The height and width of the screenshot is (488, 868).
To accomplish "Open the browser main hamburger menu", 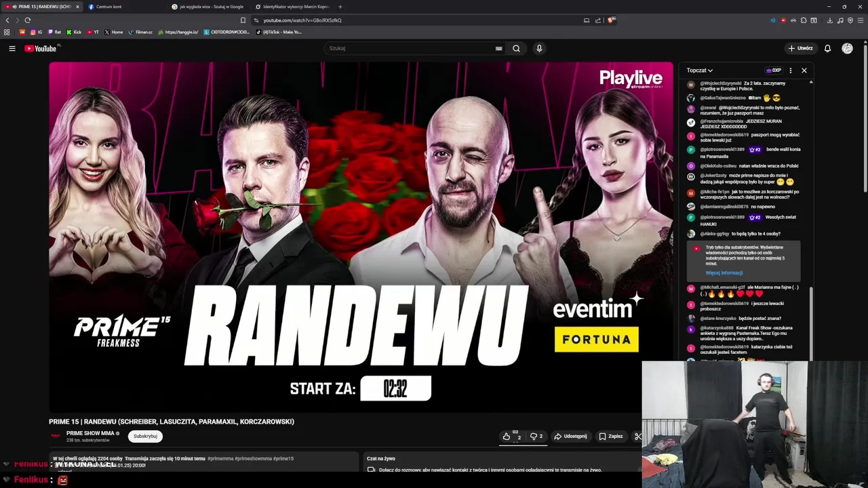I will (x=861, y=20).
